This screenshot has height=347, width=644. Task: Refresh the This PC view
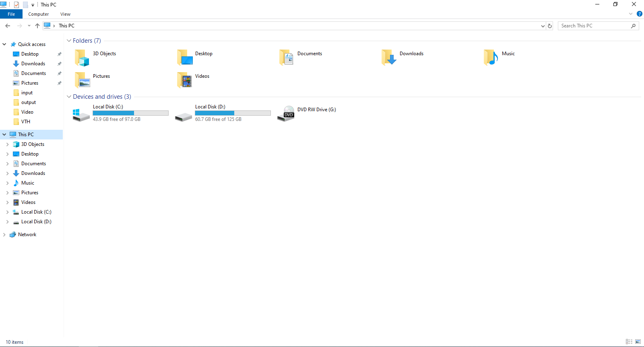(550, 26)
